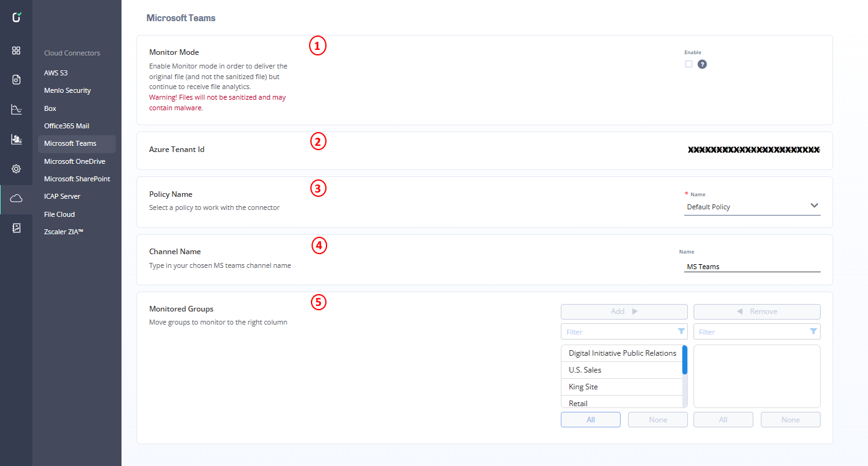Click None under available groups list
Screen dimensions: 868x466
(x=658, y=419)
